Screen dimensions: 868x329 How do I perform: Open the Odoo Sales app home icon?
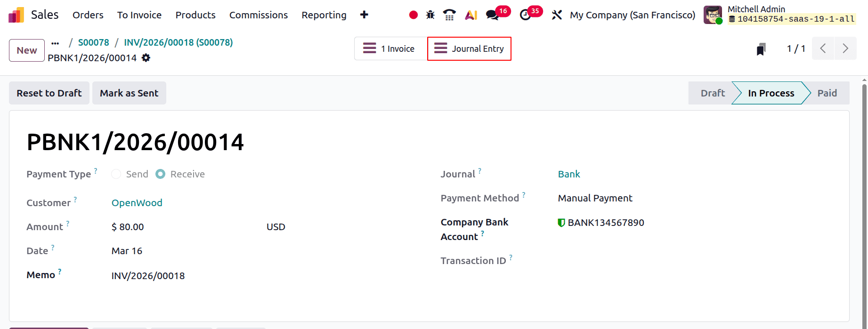point(16,15)
